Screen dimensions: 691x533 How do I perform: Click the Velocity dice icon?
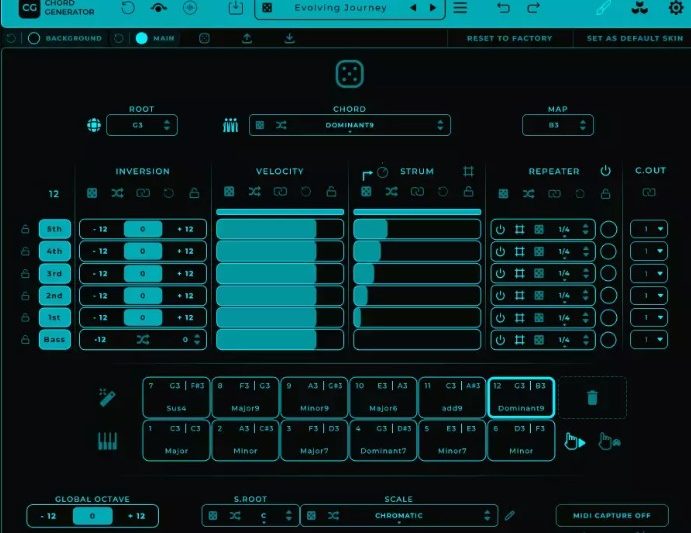click(x=229, y=191)
